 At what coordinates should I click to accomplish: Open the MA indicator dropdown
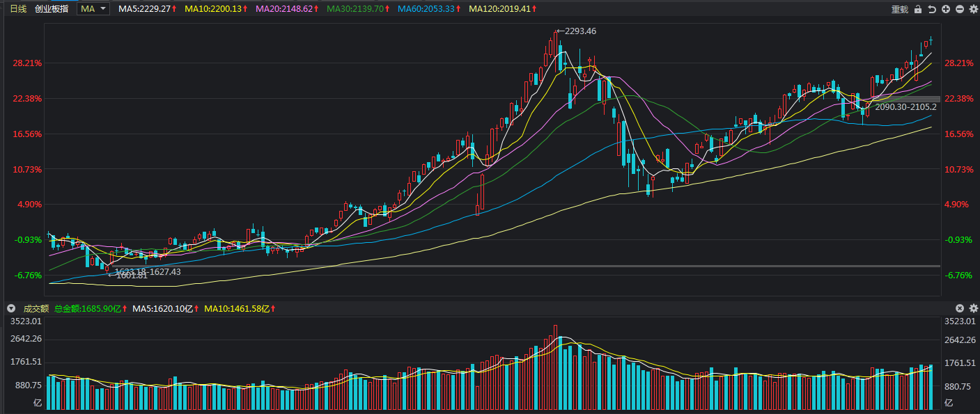point(93,9)
